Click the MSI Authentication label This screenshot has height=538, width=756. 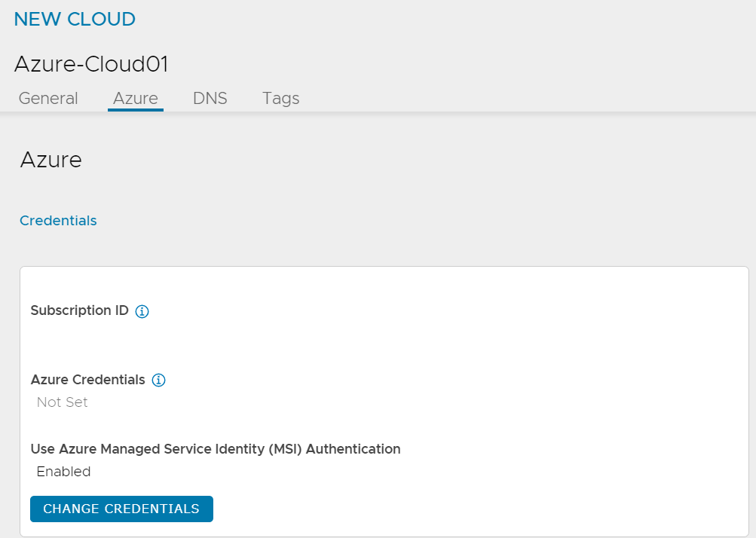point(216,449)
